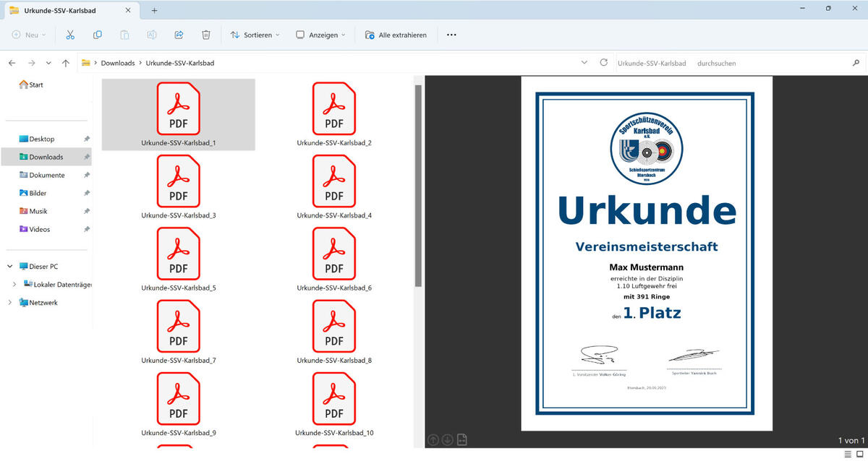
Task: Expand the address bar history dropdown
Action: pyautogui.click(x=584, y=63)
